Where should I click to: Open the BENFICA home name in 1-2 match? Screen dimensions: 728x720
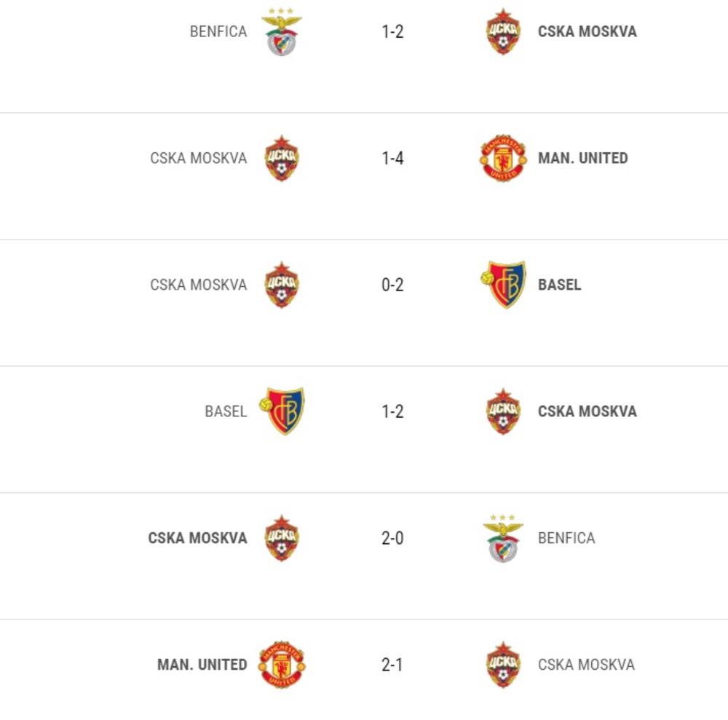[x=218, y=32]
